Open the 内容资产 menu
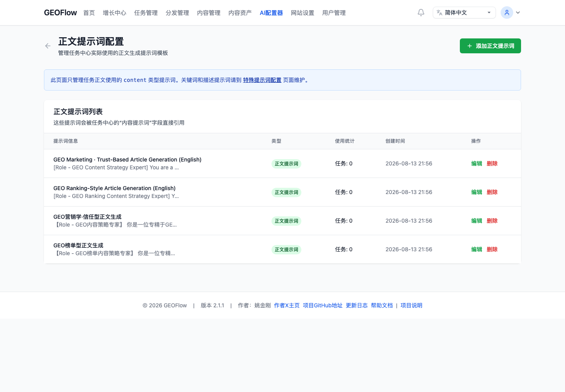Viewport: 565px width, 392px height. 240,13
